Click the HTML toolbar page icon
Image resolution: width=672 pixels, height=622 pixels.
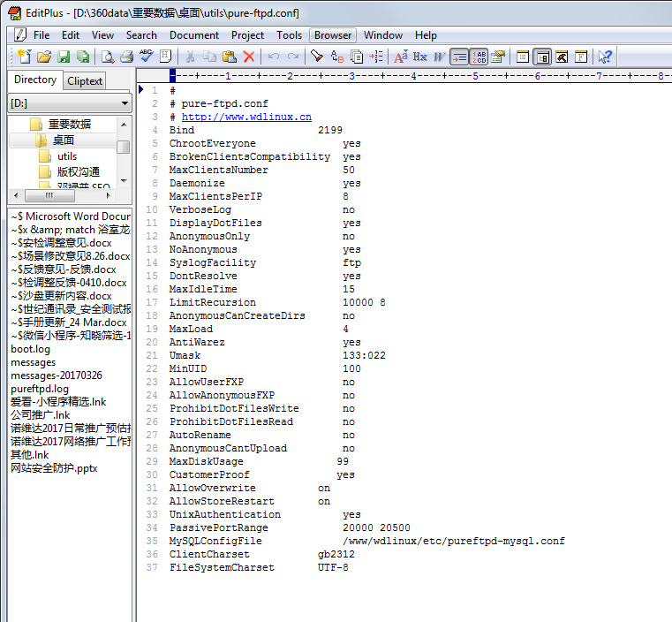tap(165, 57)
